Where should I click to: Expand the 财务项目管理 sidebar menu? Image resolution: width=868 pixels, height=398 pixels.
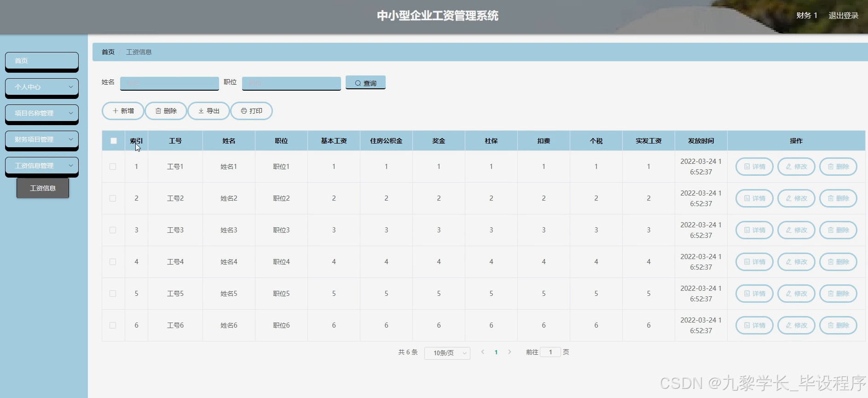click(42, 139)
